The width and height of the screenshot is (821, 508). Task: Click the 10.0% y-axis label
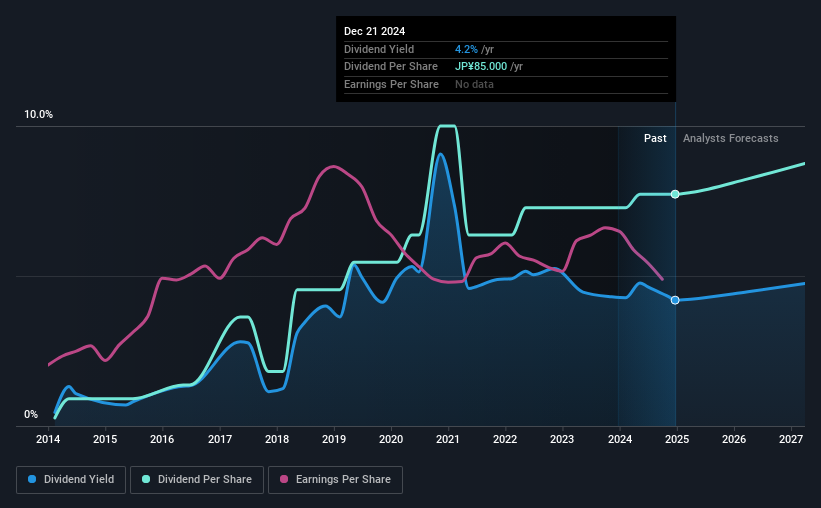point(38,115)
